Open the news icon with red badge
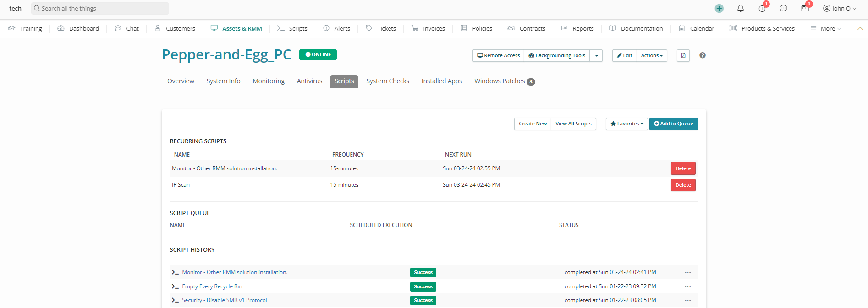The image size is (868, 308). click(x=805, y=9)
